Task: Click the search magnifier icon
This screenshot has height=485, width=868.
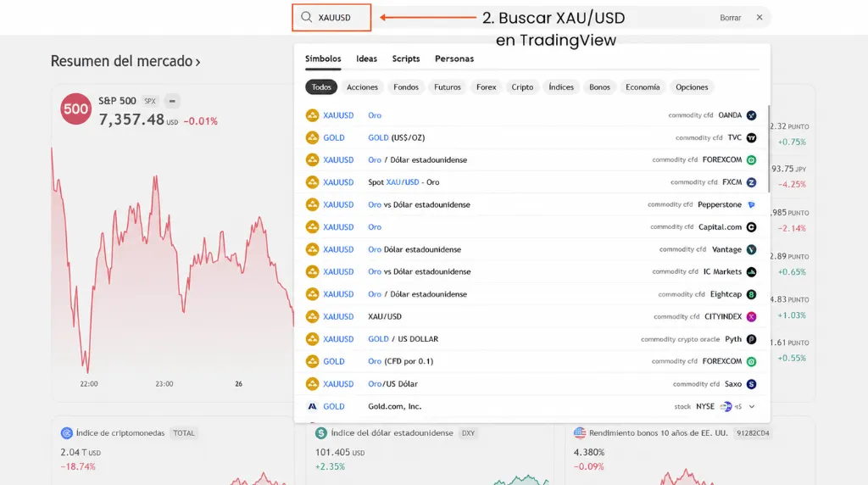Action: tap(306, 17)
